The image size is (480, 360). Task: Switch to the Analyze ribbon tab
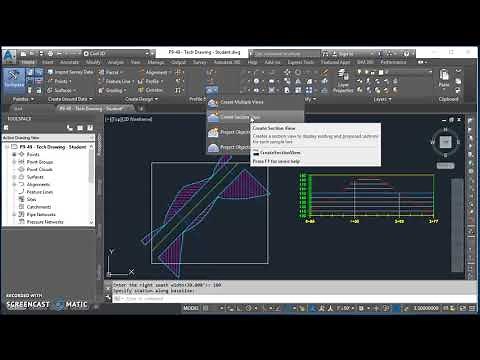tap(115, 62)
